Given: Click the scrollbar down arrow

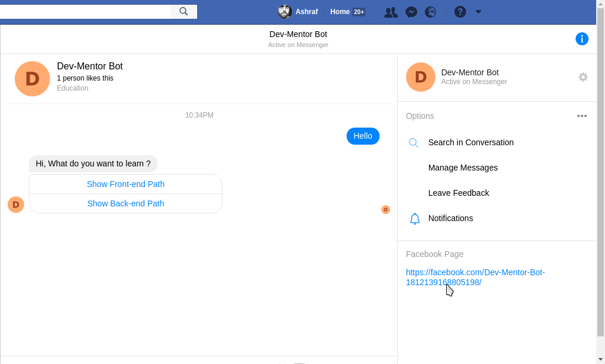Looking at the screenshot, I should (600, 360).
